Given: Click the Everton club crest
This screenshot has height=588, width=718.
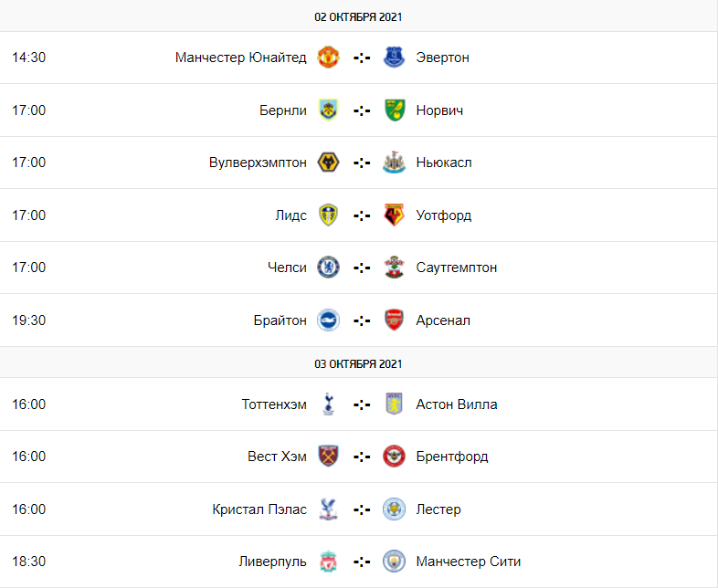Looking at the screenshot, I should pyautogui.click(x=394, y=58).
